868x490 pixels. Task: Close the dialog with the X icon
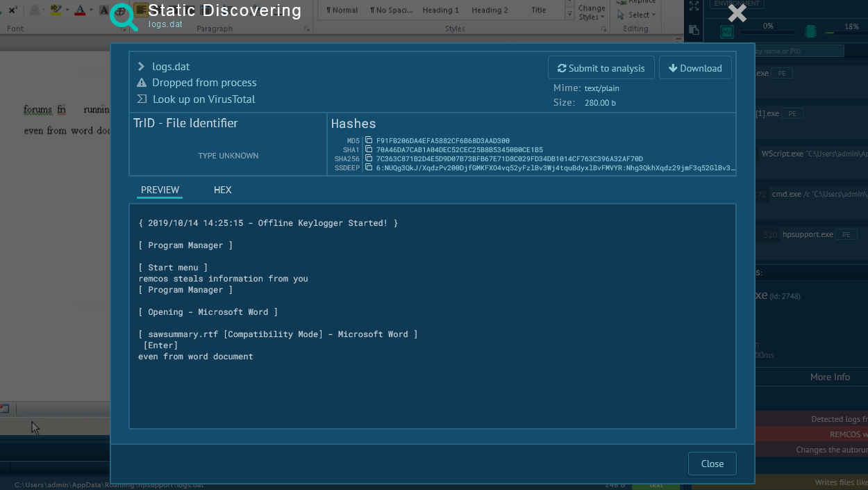(x=737, y=13)
